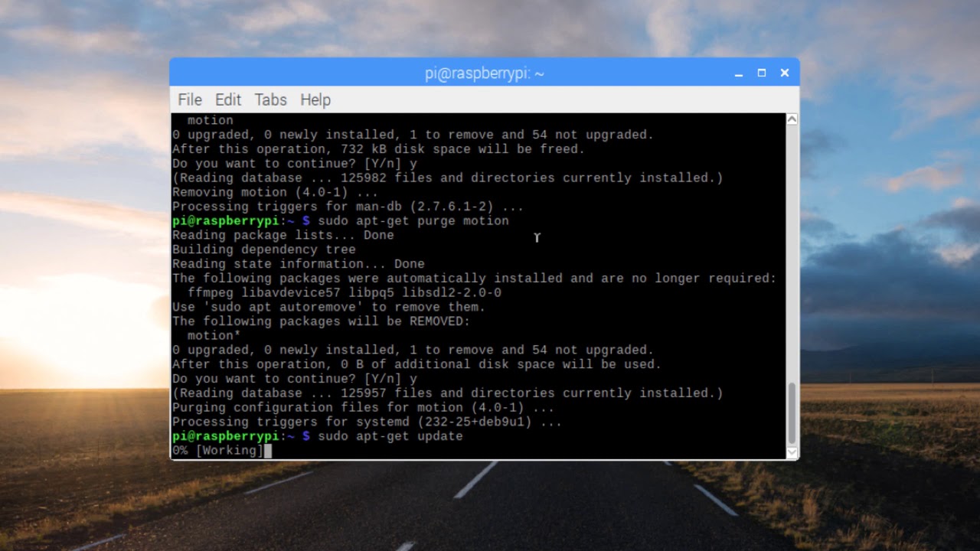Click the 'ffmpeg libavdevice57 libpq5' package line

coord(345,293)
